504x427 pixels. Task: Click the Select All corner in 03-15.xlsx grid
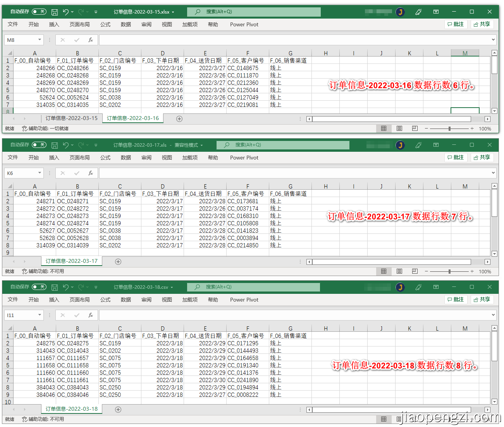coord(9,53)
